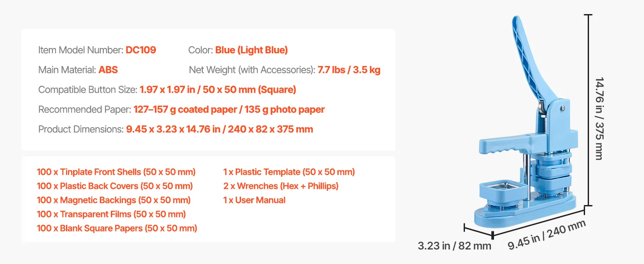This screenshot has height=264, width=644.
Task: Click the 9.45 in / 240 mm length label
Action: (547, 235)
